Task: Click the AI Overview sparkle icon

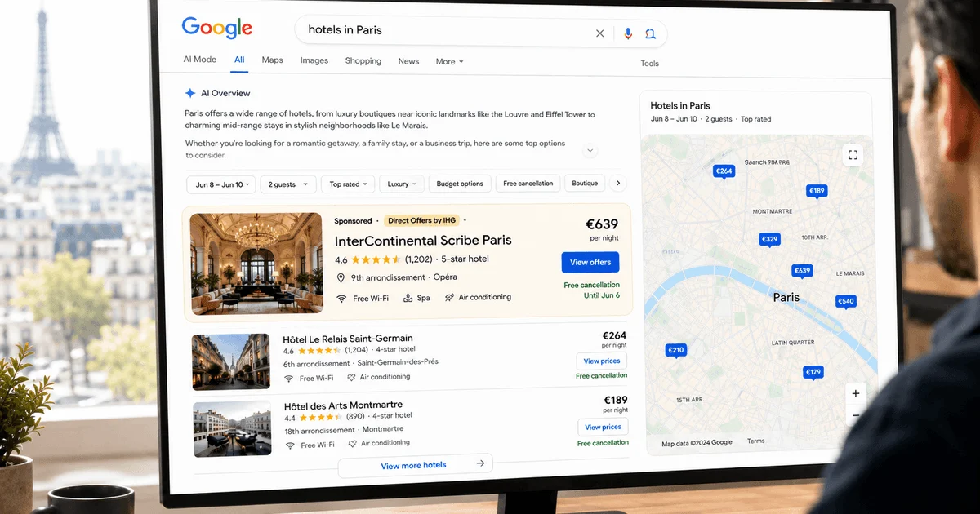Action: point(190,93)
